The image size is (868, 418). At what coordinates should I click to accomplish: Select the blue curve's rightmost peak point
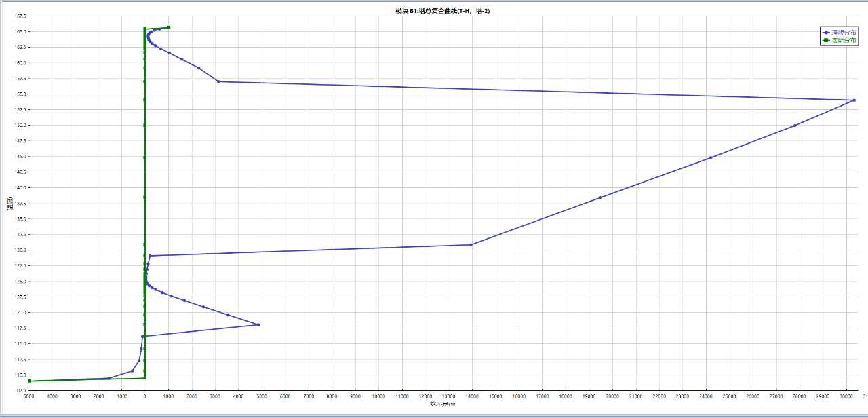pos(854,100)
